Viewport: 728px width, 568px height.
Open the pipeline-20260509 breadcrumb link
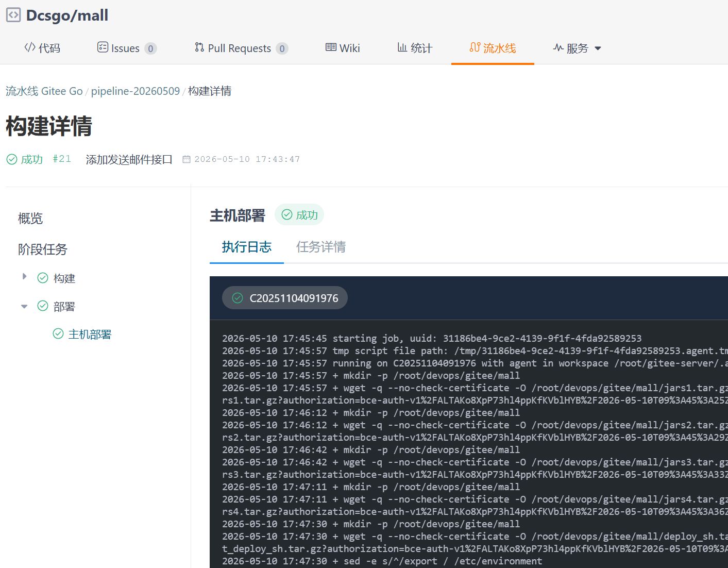tap(136, 91)
